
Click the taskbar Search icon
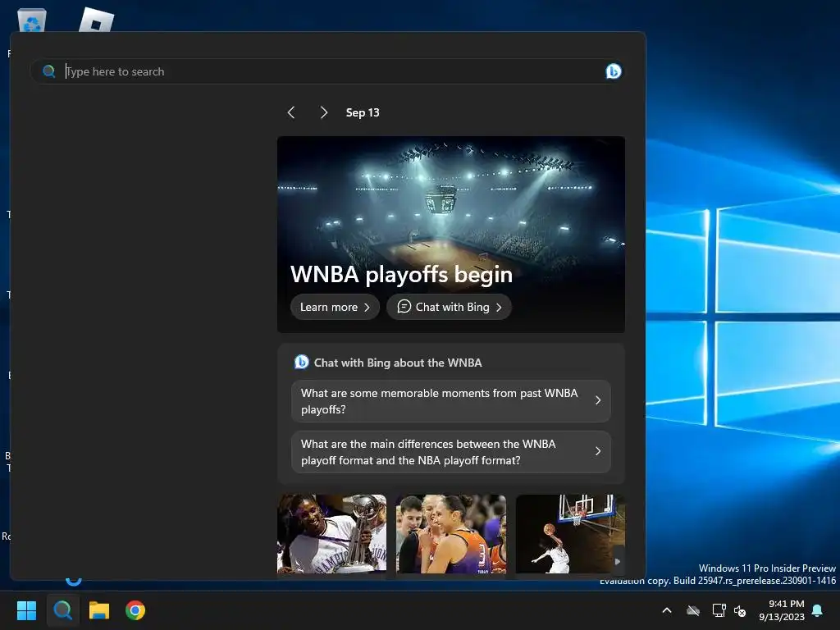pos(62,610)
